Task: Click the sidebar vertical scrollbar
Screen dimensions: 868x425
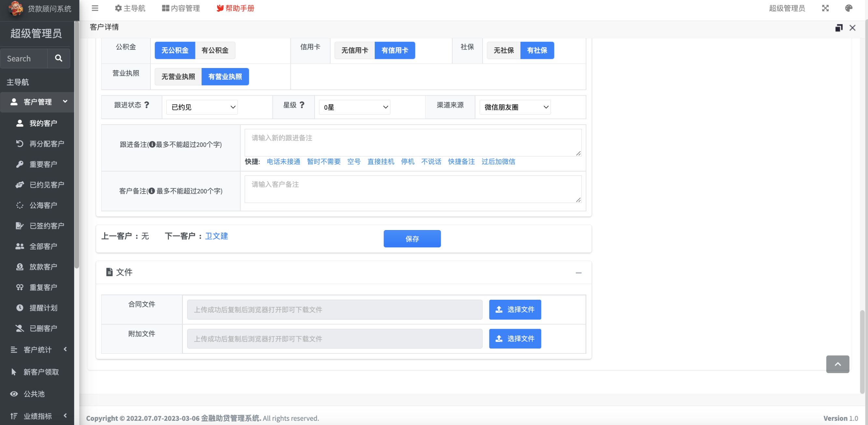Action: (77, 145)
